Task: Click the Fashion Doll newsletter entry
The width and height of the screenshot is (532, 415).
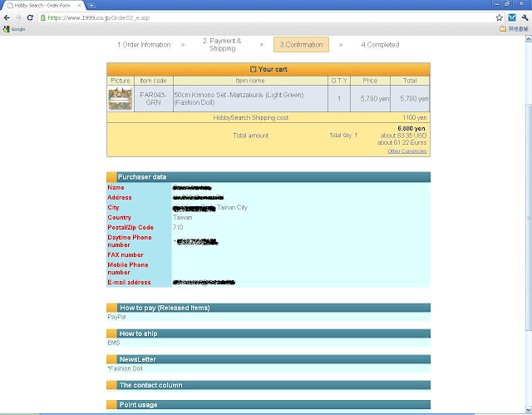Action: pyautogui.click(x=125, y=368)
